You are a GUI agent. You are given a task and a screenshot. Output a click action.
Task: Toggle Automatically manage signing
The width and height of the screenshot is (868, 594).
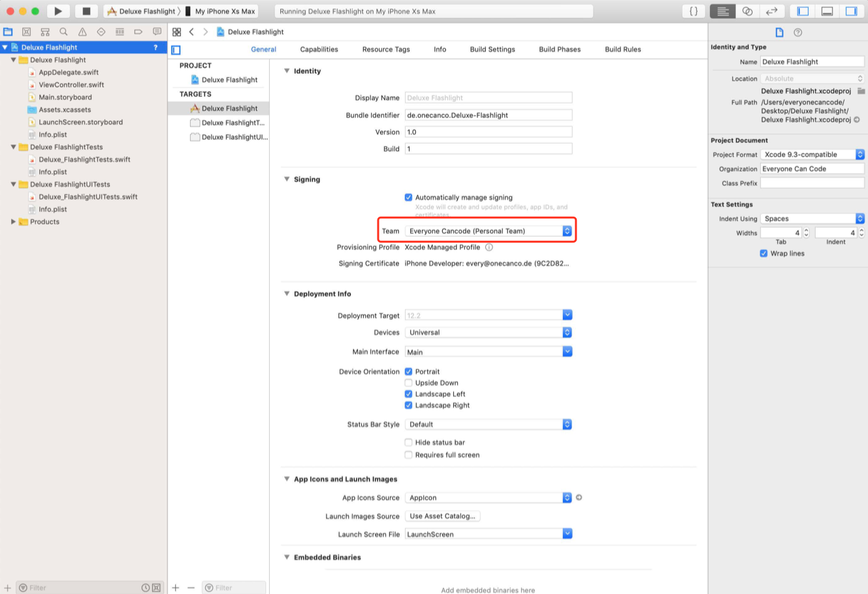tap(408, 197)
